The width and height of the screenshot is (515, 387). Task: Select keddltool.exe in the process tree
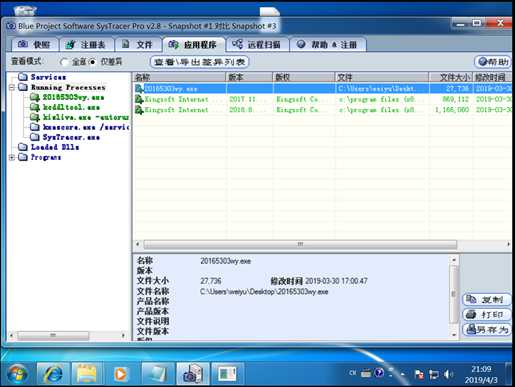pos(71,107)
